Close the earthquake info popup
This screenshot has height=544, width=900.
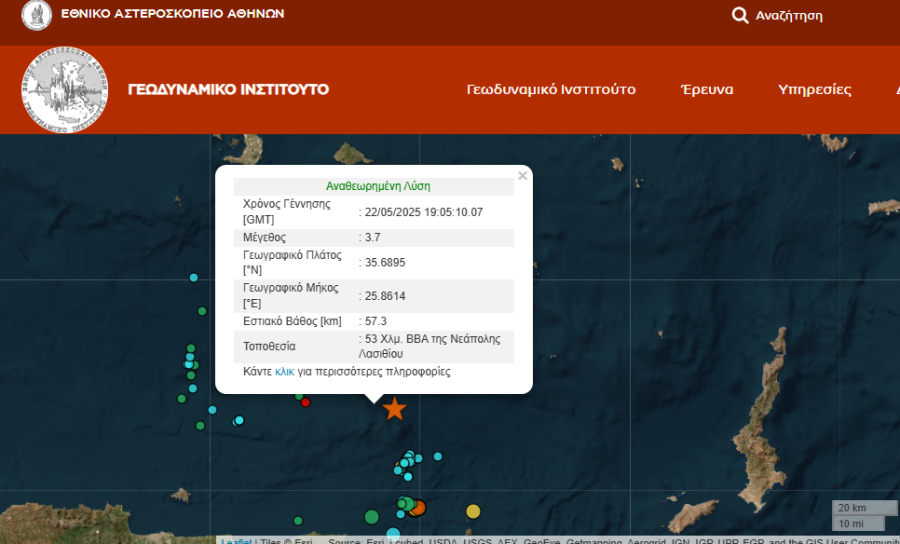coord(522,176)
